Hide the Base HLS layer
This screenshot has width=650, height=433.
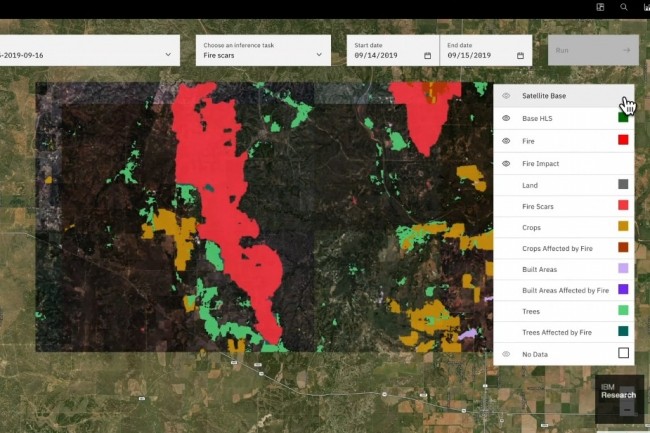click(x=506, y=118)
